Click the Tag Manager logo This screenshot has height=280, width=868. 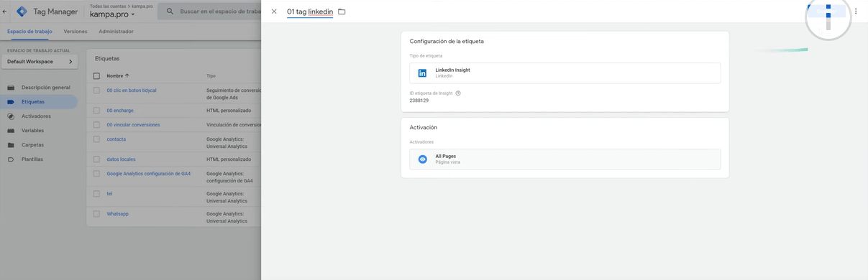coord(22,11)
